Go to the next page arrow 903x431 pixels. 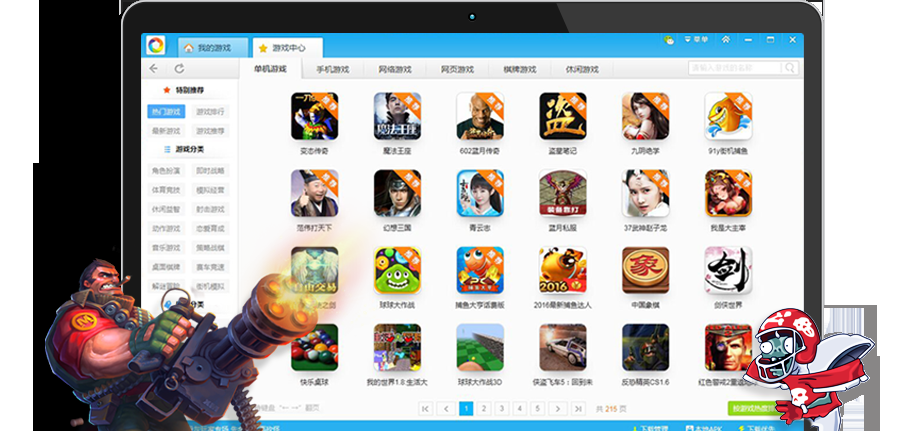pos(557,409)
